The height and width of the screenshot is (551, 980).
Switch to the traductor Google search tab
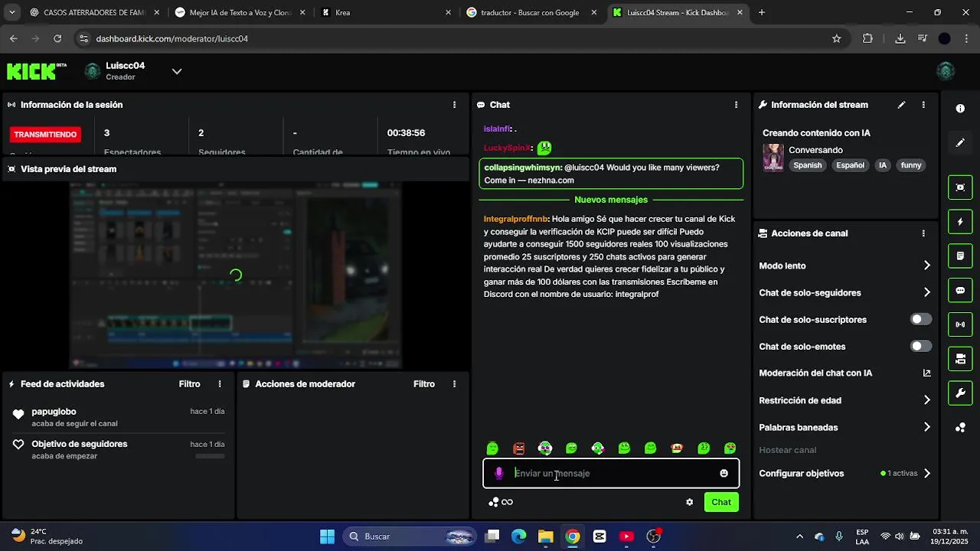click(530, 12)
